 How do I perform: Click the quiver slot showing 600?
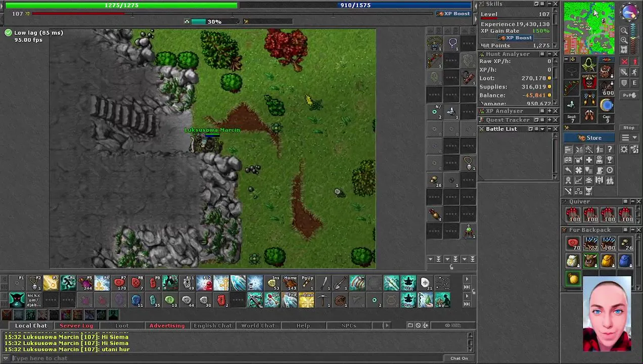[x=607, y=88]
